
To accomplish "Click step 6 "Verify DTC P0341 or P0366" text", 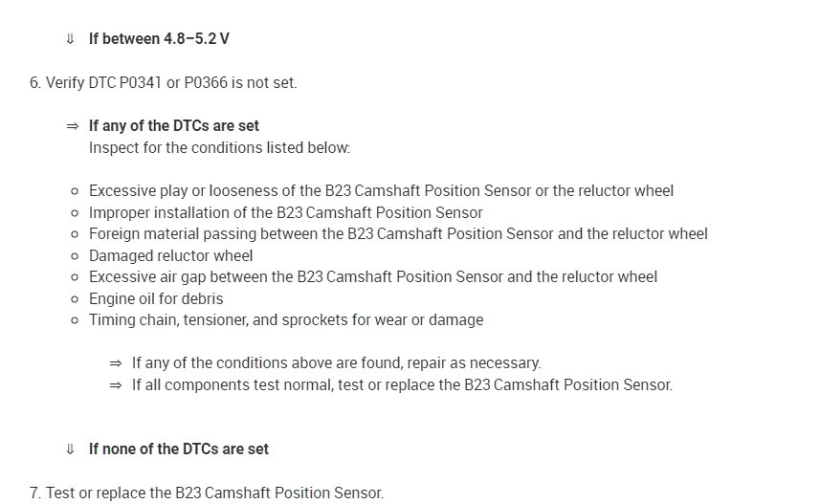I will click(163, 82).
